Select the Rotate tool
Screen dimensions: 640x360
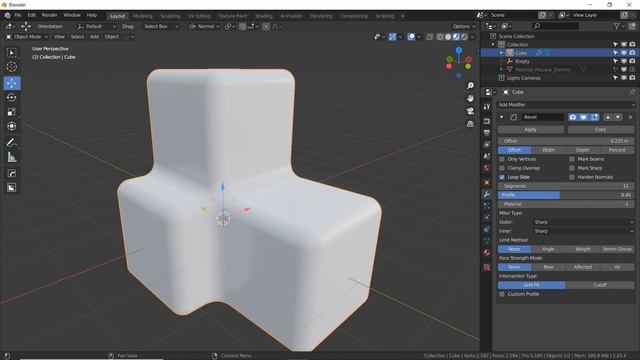[11, 98]
